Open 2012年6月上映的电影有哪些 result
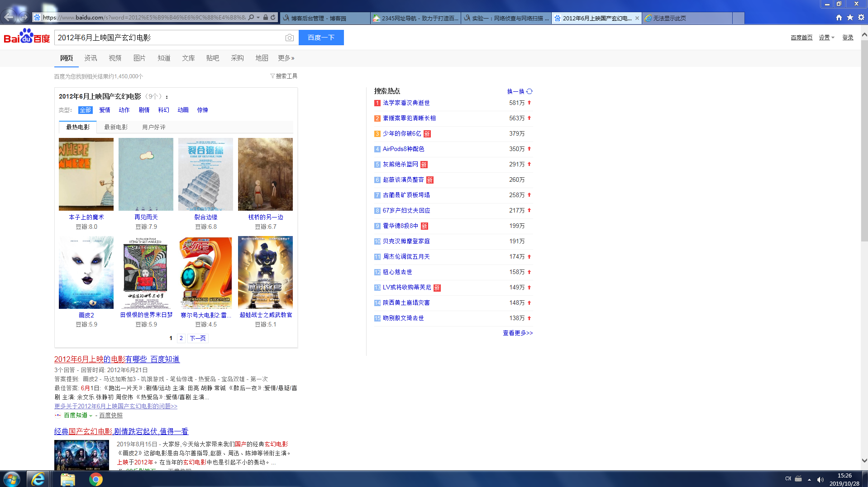This screenshot has height=487, width=868. pos(117,359)
